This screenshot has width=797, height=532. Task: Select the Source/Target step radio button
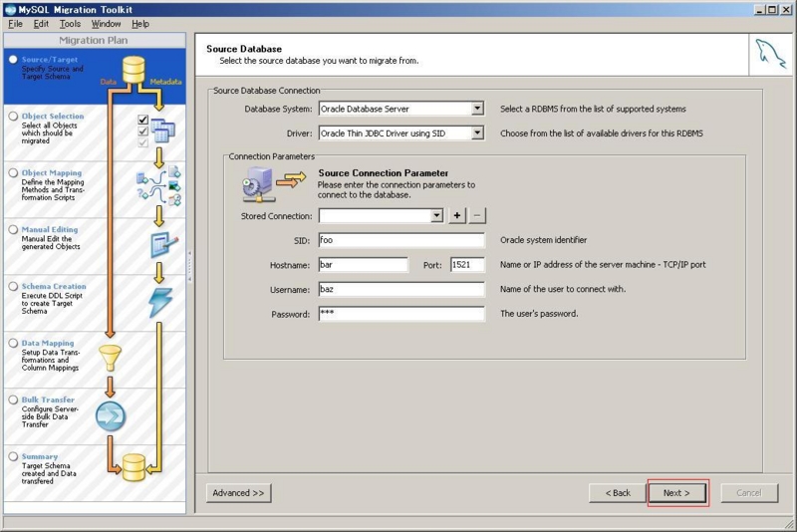coord(13,60)
